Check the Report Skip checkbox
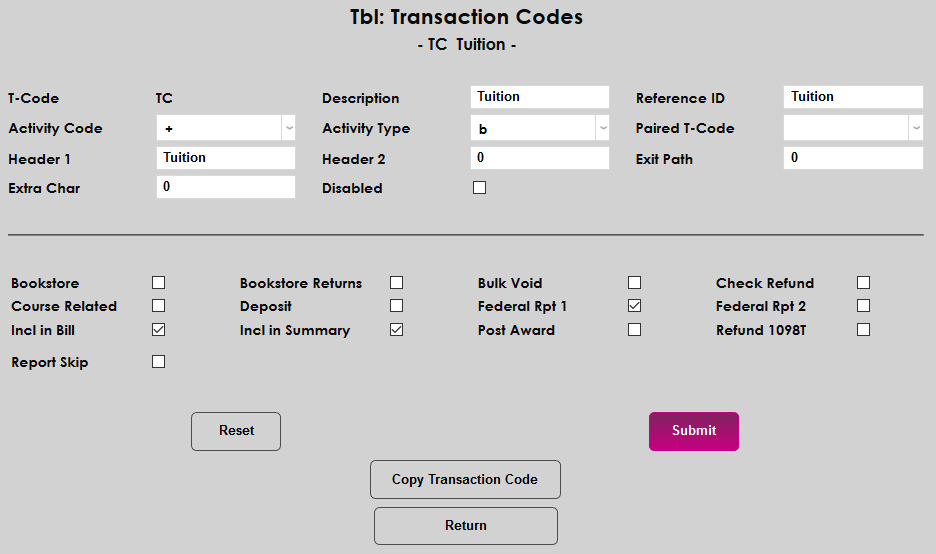The height and width of the screenshot is (554, 936). coord(158,362)
